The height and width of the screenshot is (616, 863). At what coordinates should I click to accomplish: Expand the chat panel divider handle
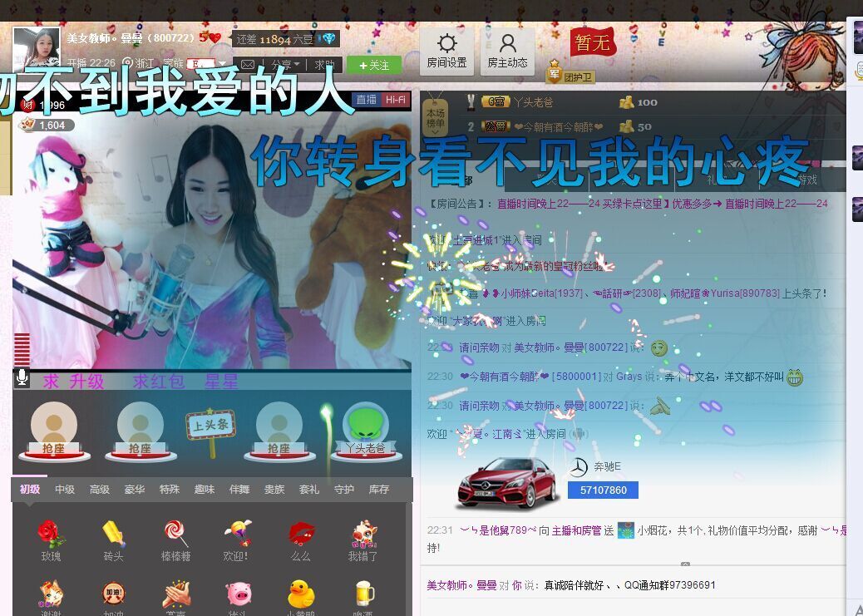point(685,564)
